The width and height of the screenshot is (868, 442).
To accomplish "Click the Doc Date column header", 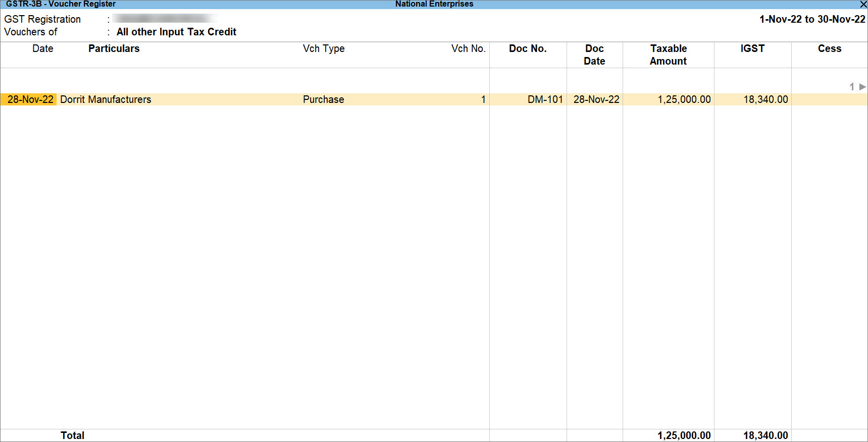I will click(594, 54).
